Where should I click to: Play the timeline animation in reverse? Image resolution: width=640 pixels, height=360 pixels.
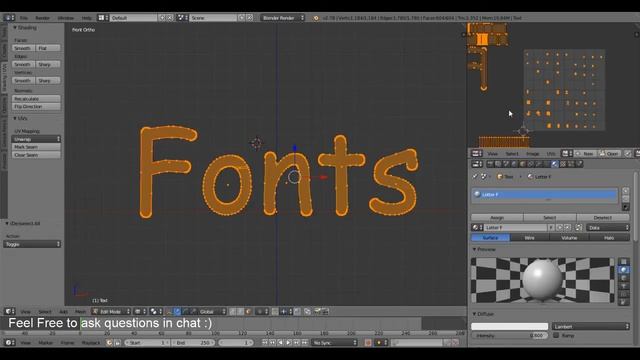pos(280,342)
